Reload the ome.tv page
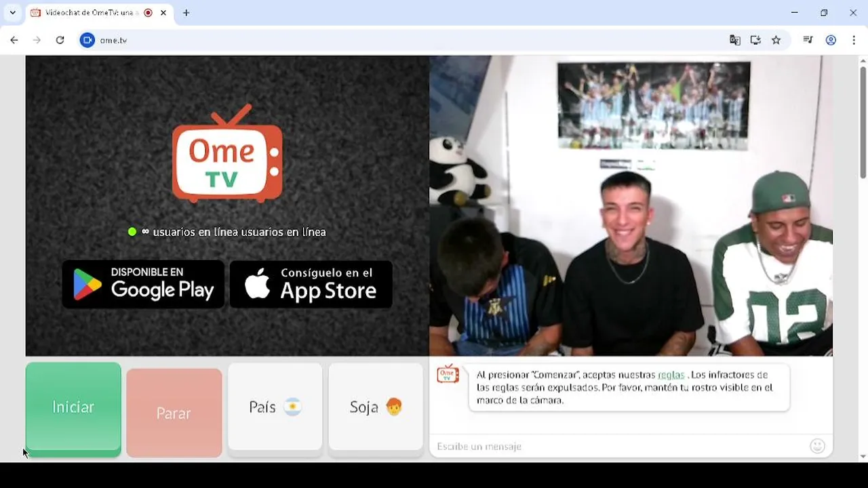 [x=60, y=40]
